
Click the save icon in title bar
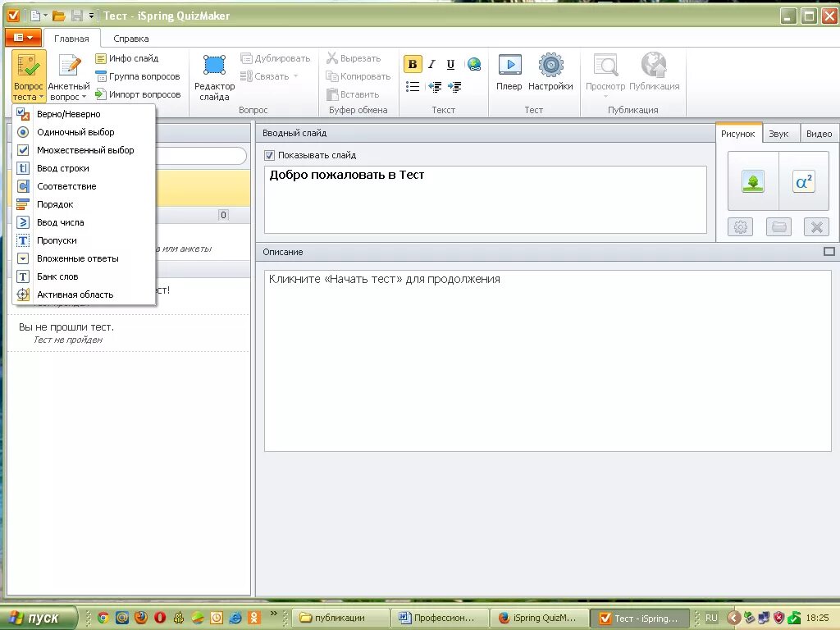77,16
